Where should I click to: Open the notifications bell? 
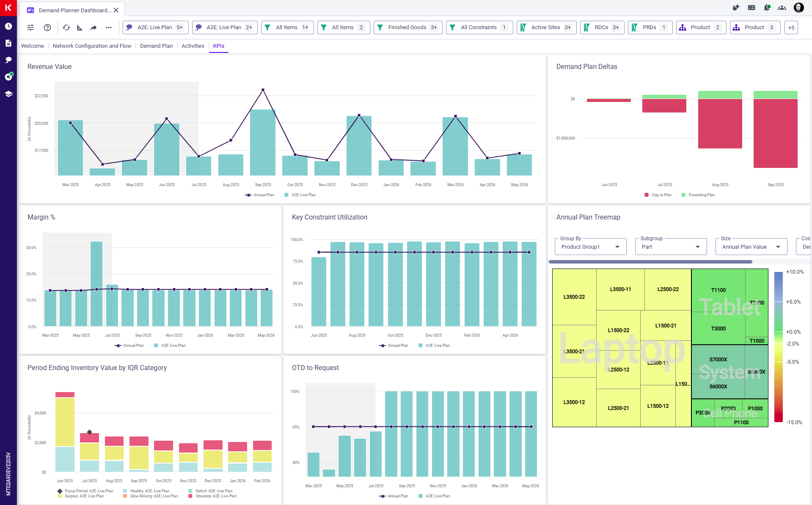pyautogui.click(x=767, y=8)
